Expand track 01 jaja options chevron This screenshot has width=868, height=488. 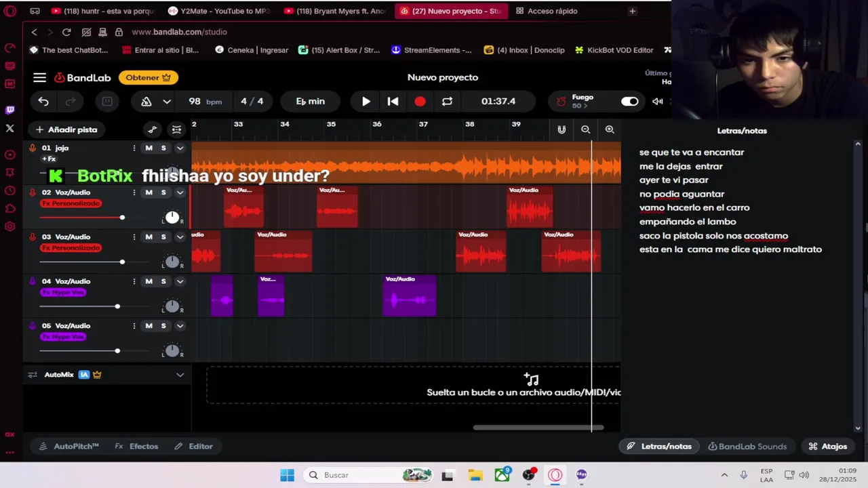[x=180, y=148]
